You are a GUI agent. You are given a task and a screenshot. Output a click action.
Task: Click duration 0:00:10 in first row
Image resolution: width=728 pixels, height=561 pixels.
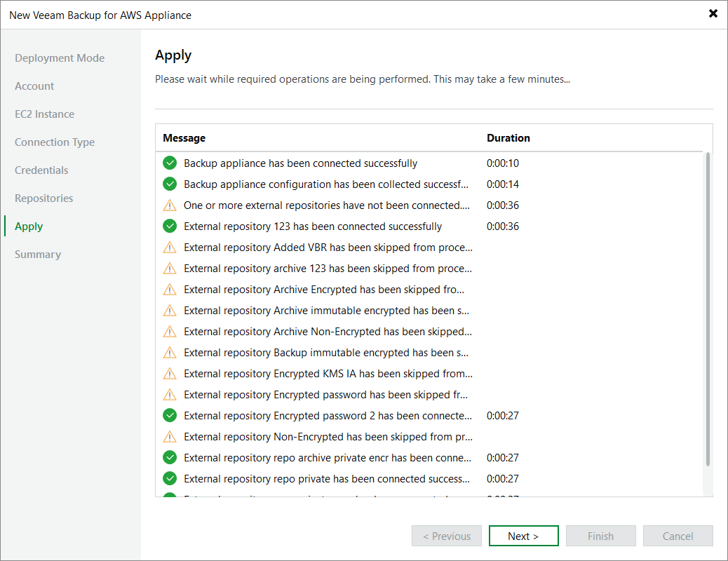point(503,163)
